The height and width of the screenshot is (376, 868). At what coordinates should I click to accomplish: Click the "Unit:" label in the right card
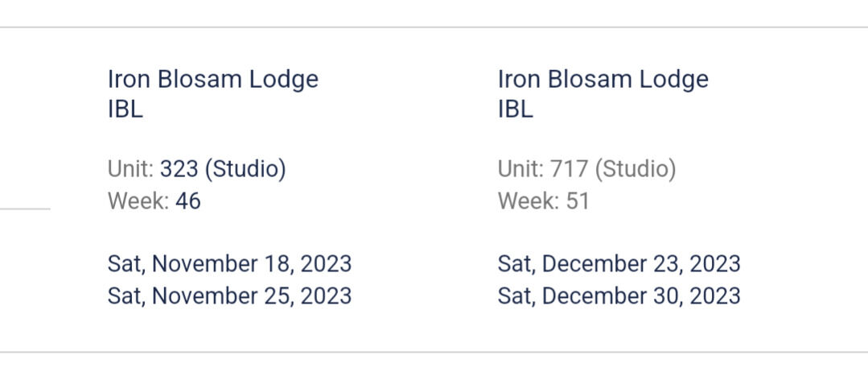click(520, 169)
